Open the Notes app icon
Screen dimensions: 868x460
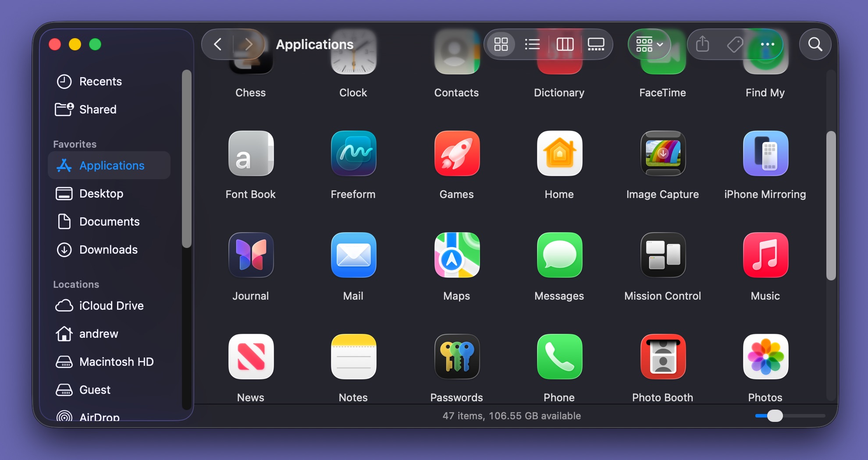(353, 357)
